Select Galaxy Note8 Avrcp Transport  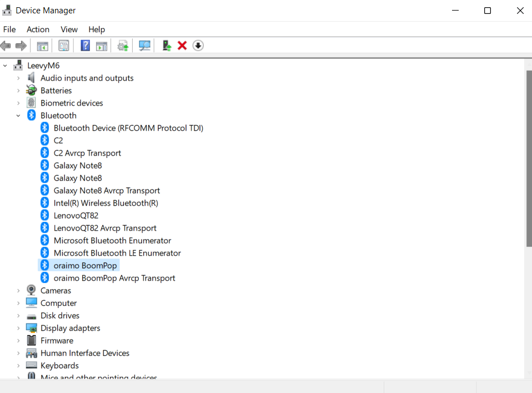107,191
